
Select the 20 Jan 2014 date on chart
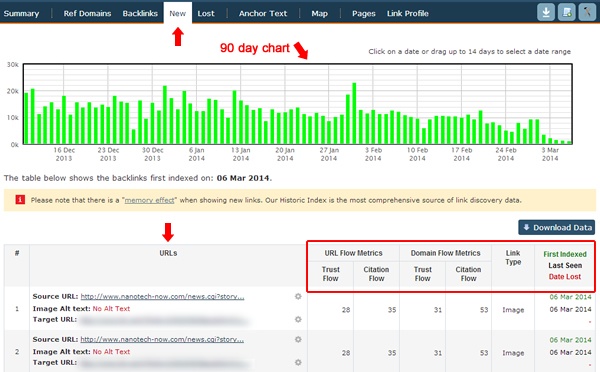[285, 154]
